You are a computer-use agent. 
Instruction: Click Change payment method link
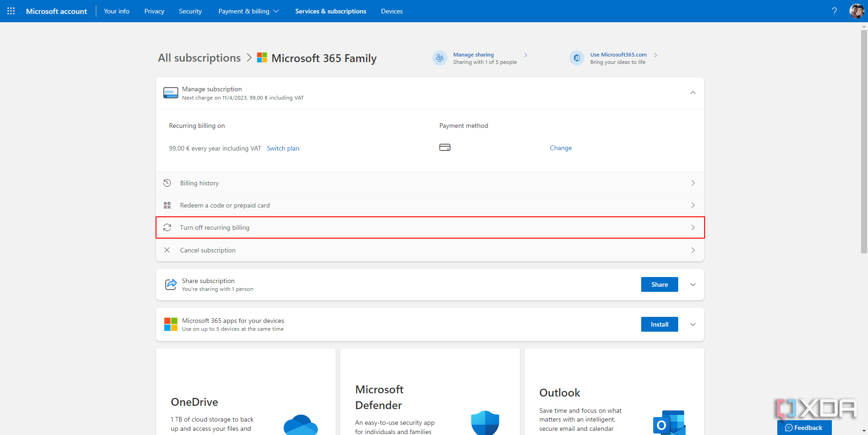pos(561,148)
